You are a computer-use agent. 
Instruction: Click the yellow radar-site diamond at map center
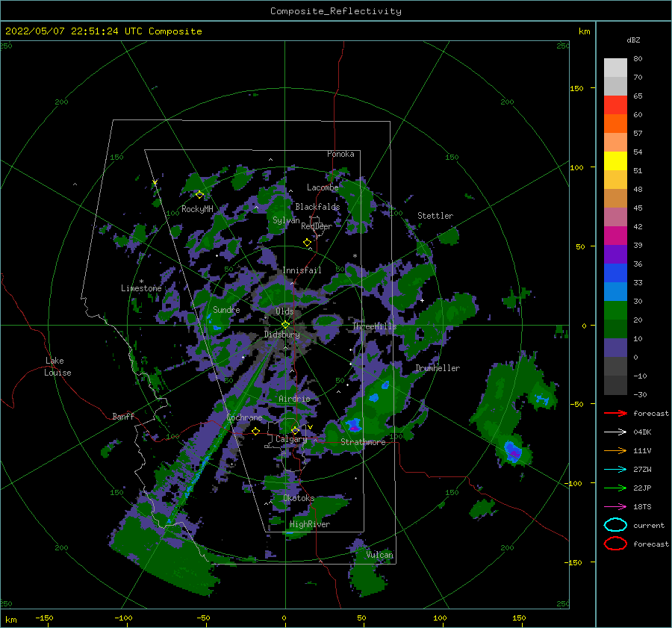(285, 325)
